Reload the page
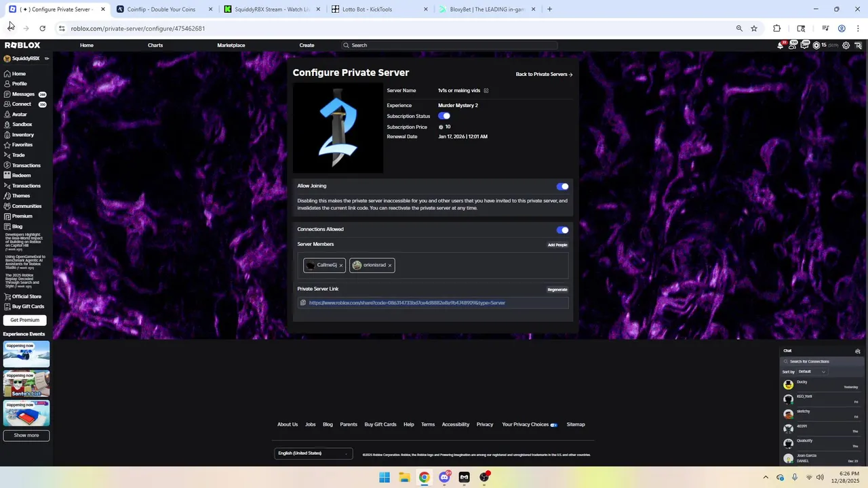868x488 pixels. [x=42, y=28]
